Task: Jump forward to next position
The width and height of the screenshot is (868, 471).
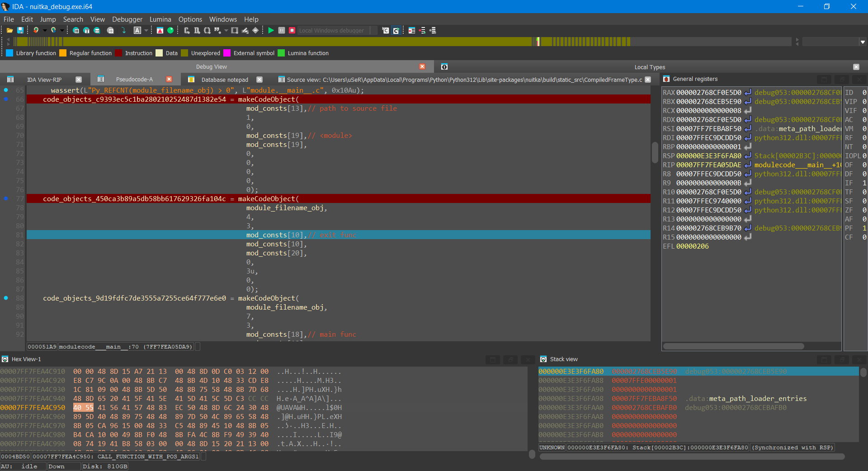Action: point(53,30)
